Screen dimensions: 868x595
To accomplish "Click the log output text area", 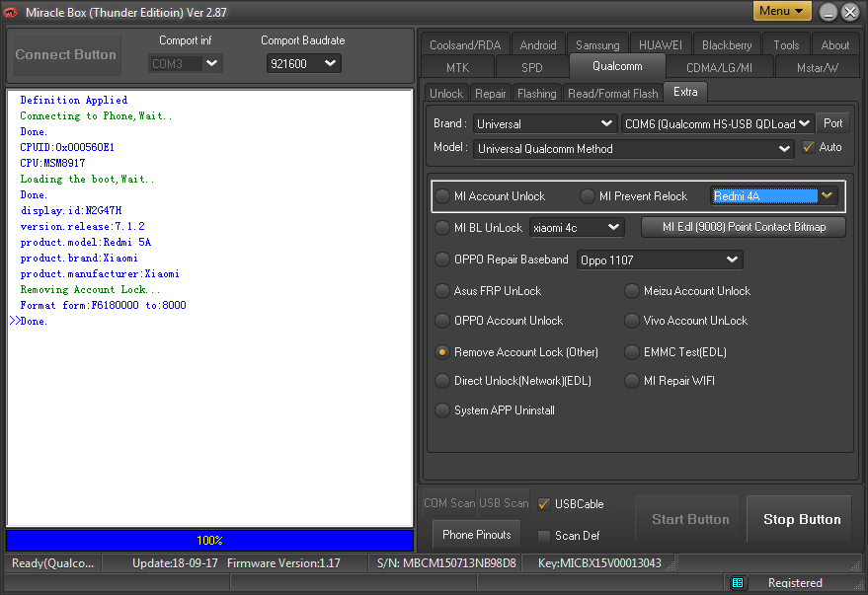I will tap(209, 308).
